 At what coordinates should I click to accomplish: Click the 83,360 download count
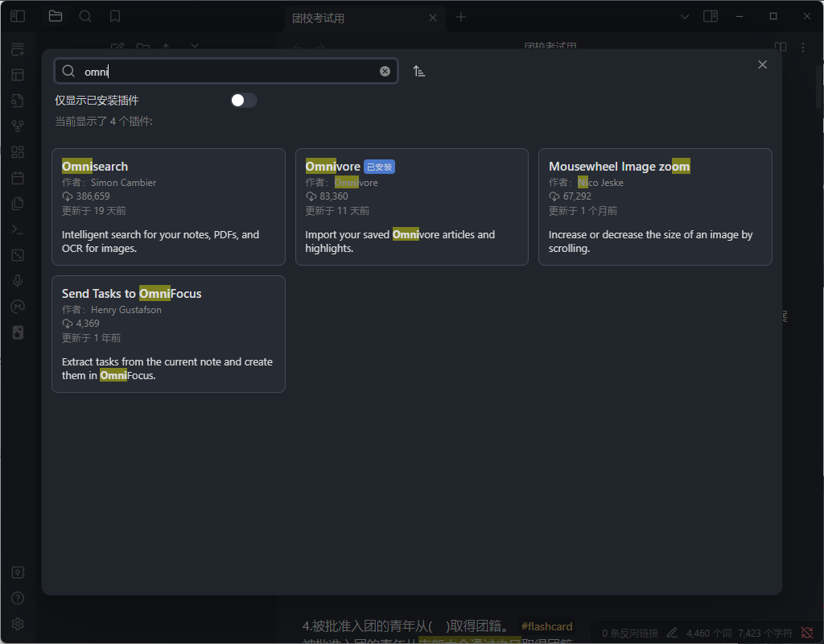[334, 196]
